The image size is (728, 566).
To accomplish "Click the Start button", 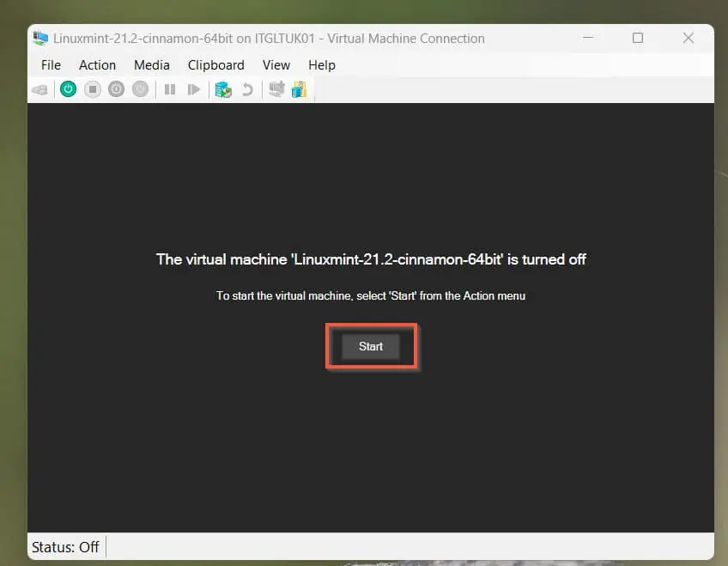I will [371, 346].
